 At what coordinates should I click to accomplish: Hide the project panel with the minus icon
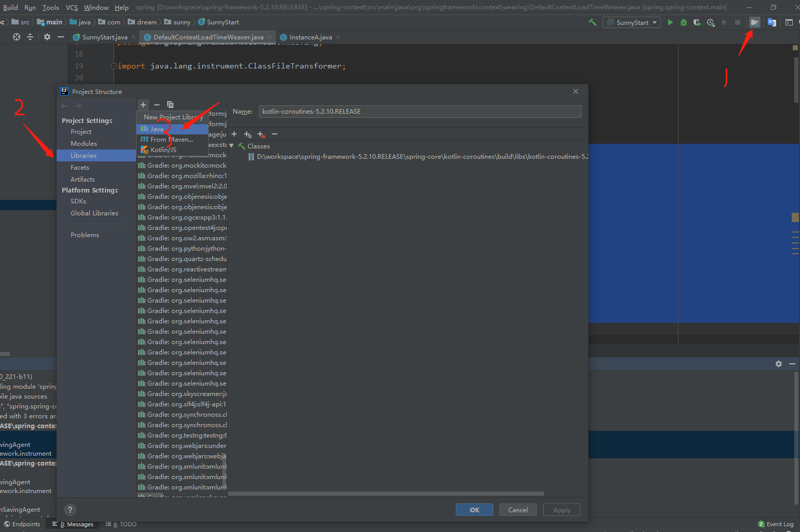[61, 37]
